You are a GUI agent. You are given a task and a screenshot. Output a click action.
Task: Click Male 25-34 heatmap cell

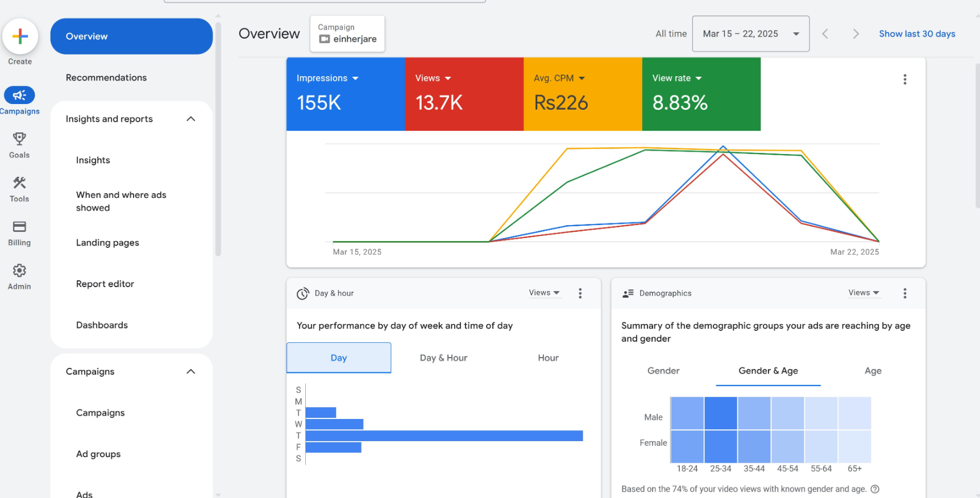720,413
